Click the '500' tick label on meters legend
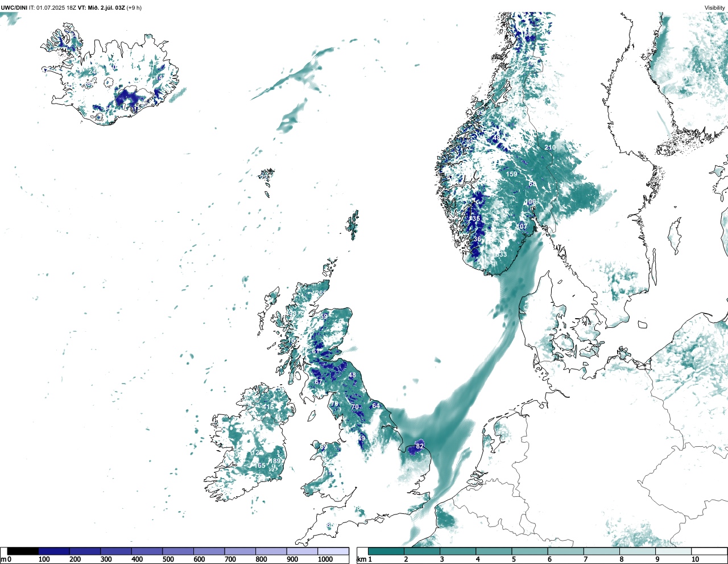728x564 pixels. (x=168, y=559)
